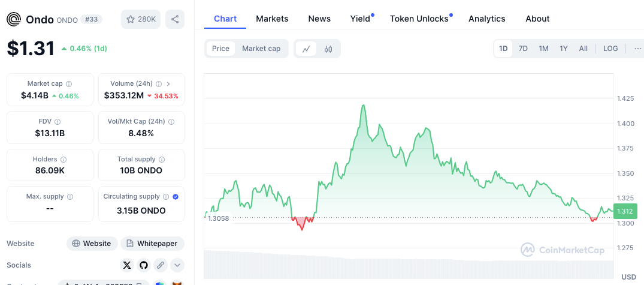Click the 1.312 current price label

pos(625,211)
